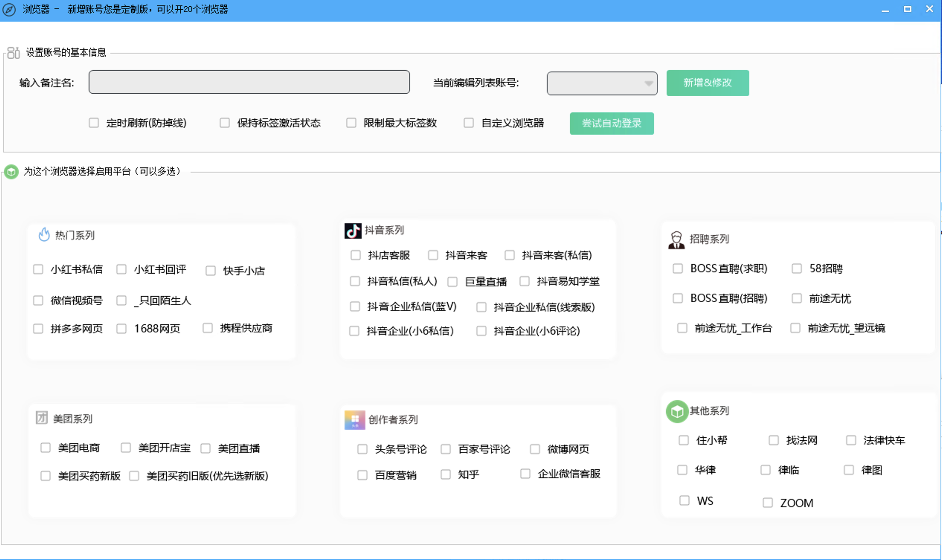Click the TikTok icon for 抖音系列
Image resolution: width=942 pixels, height=560 pixels.
pyautogui.click(x=353, y=231)
